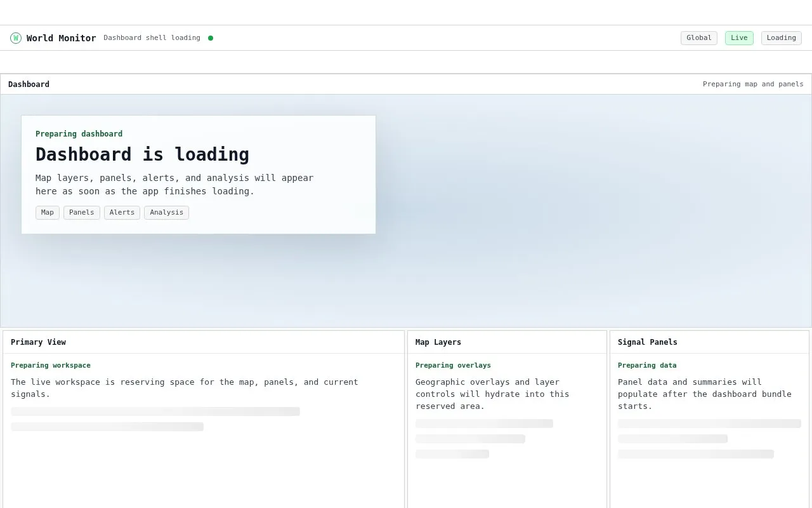The height and width of the screenshot is (508, 812).
Task: Click the World Monitor W logo icon
Action: coord(16,38)
